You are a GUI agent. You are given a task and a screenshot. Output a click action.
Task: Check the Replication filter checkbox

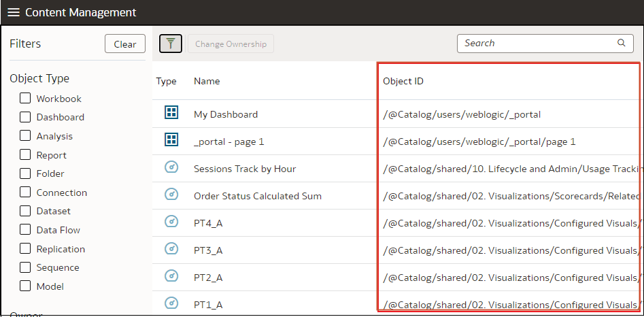(x=25, y=248)
